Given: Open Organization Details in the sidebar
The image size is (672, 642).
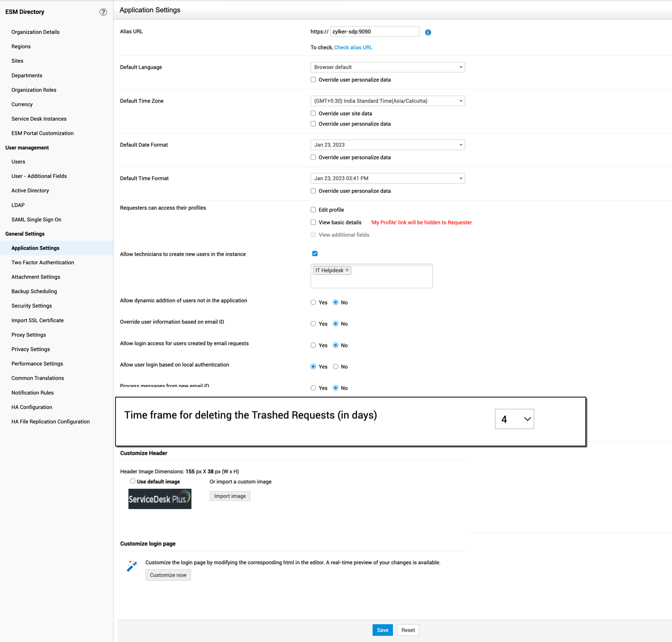Looking at the screenshot, I should click(x=35, y=32).
